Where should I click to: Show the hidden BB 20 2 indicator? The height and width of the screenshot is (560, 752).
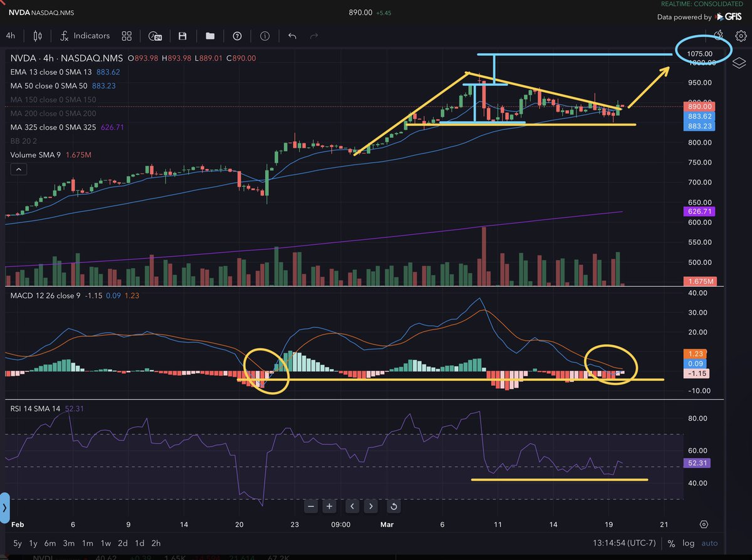point(24,141)
